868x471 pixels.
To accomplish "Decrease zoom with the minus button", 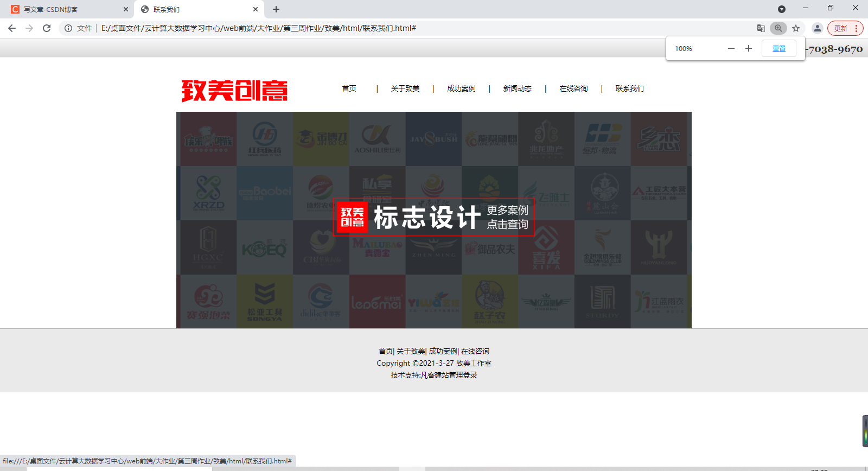I will point(731,48).
